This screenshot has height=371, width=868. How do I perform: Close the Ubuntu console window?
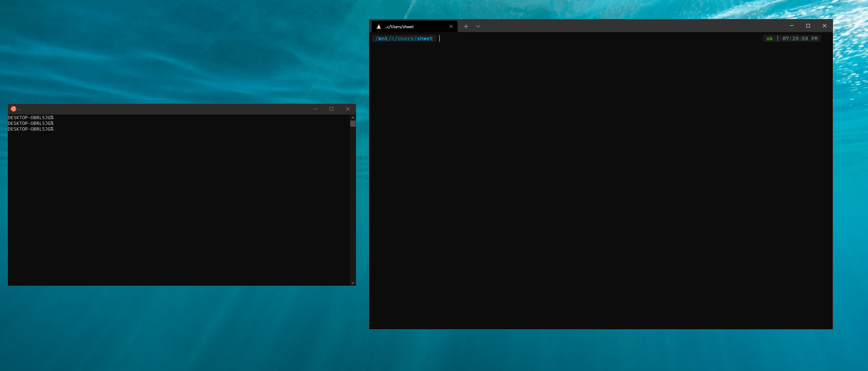348,109
